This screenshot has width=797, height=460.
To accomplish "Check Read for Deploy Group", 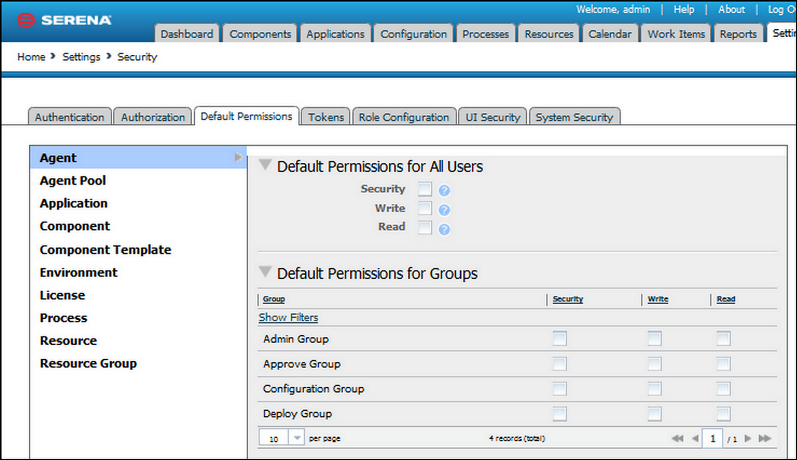I will (723, 414).
